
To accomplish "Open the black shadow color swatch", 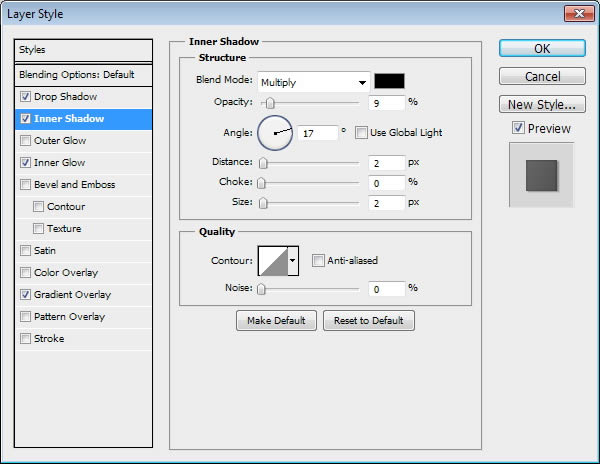I will 389,81.
